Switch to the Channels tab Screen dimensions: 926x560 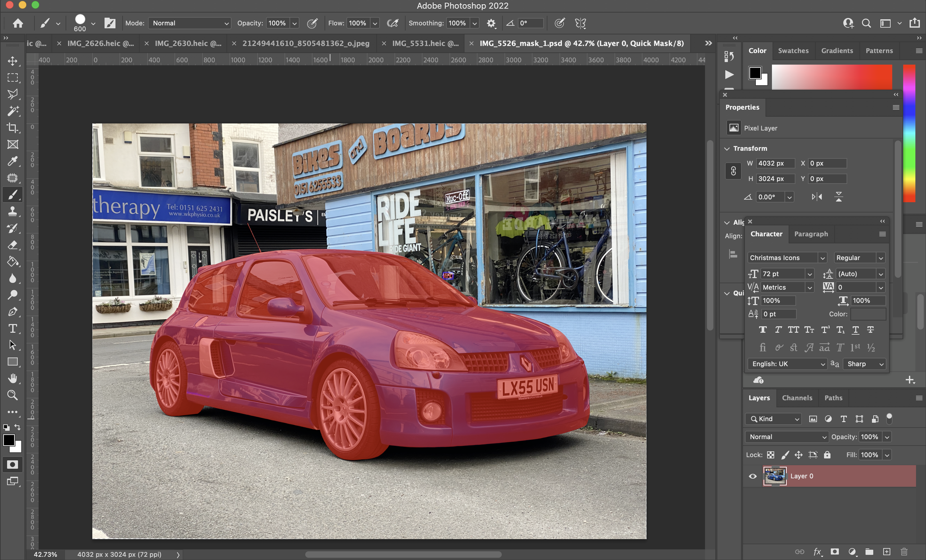[x=797, y=398]
